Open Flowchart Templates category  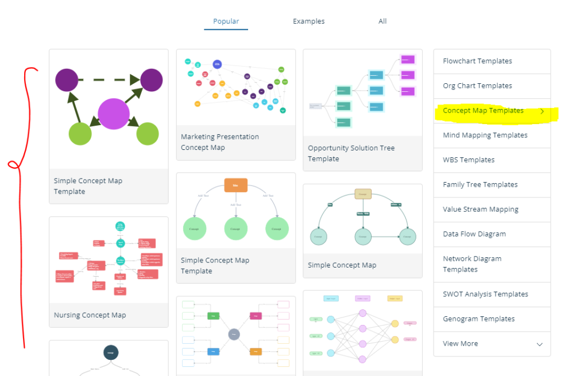pyautogui.click(x=477, y=61)
